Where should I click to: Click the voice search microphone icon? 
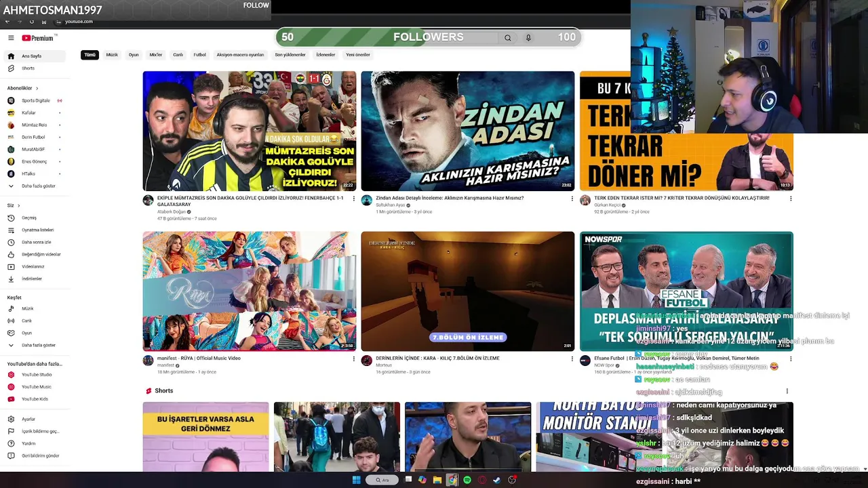pyautogui.click(x=528, y=38)
